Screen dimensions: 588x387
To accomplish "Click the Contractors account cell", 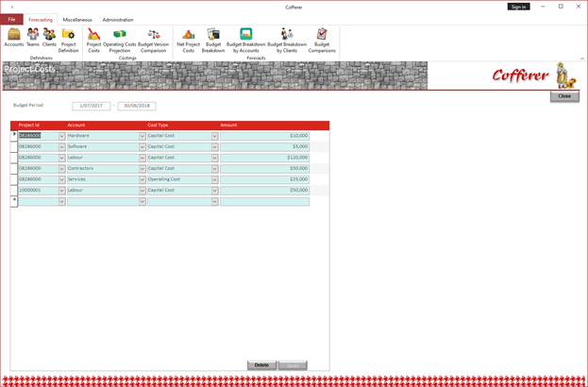I will [103, 169].
